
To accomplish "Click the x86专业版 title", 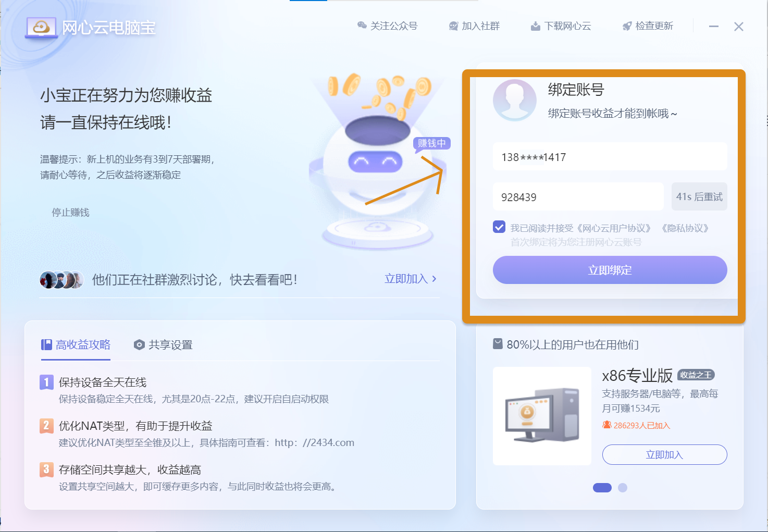I will 637,375.
